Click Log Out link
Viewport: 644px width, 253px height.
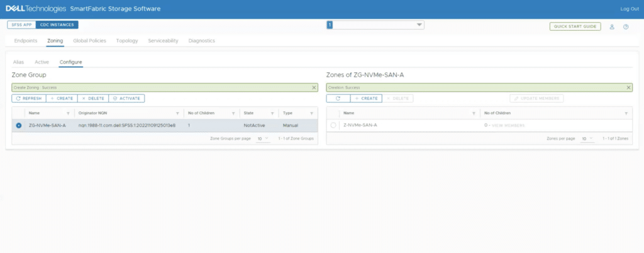click(629, 9)
